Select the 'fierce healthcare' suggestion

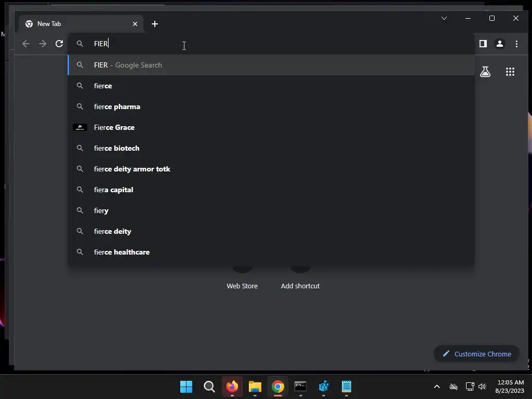(x=271, y=252)
